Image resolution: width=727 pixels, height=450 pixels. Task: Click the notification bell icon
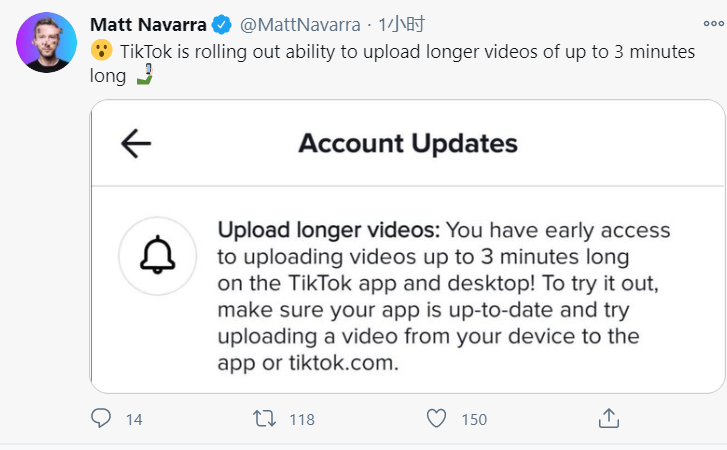[x=156, y=258]
